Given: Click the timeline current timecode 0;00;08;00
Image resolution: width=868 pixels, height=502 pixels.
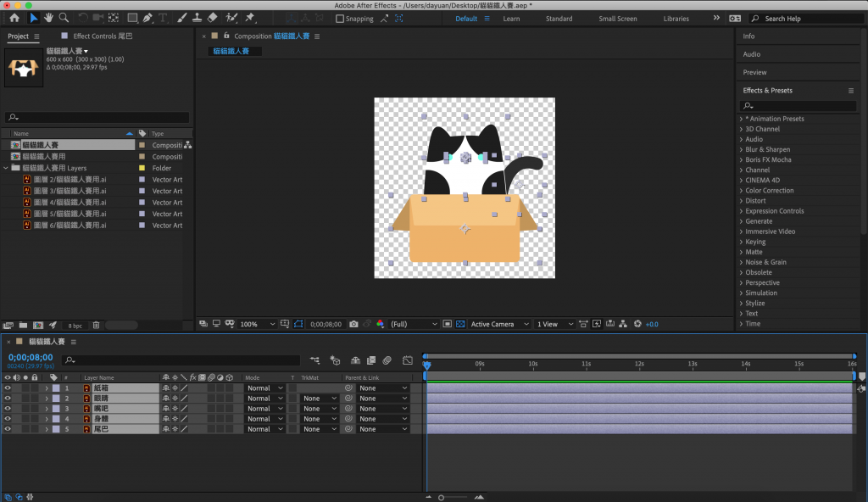Looking at the screenshot, I should [31, 358].
